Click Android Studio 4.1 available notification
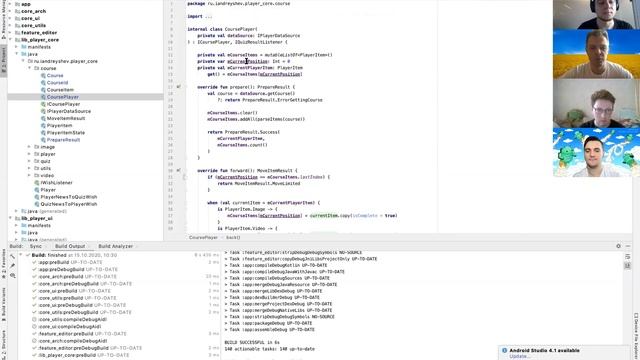 (x=544, y=350)
